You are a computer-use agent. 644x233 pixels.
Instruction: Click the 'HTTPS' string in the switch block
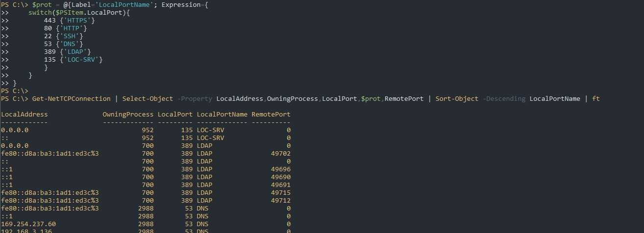click(x=77, y=21)
